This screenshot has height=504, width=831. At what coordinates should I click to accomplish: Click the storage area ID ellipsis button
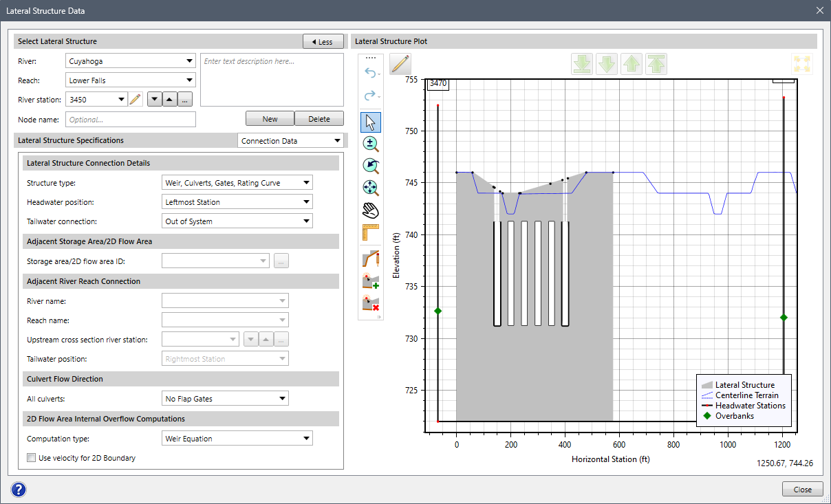pyautogui.click(x=281, y=261)
